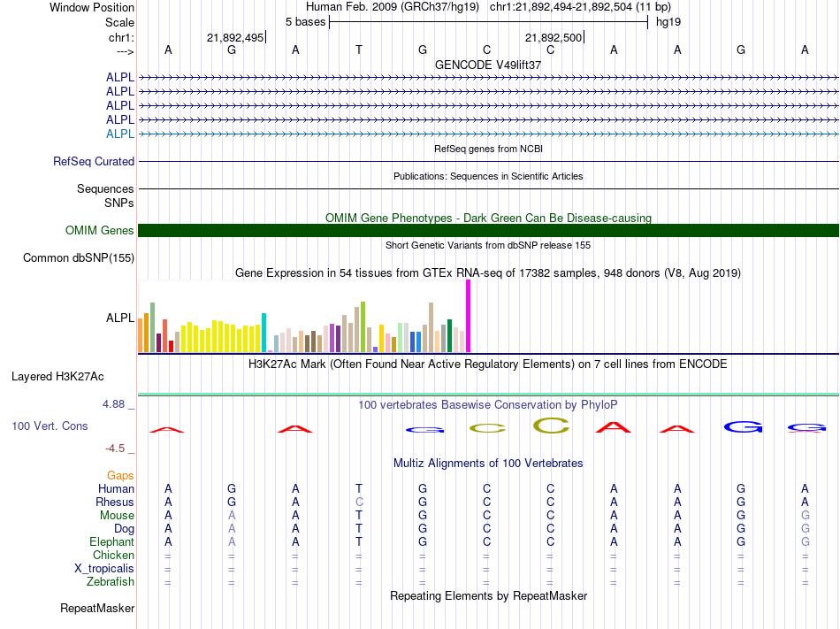The image size is (840, 629).
Task: Click the Rhesus species label
Action: 115,502
